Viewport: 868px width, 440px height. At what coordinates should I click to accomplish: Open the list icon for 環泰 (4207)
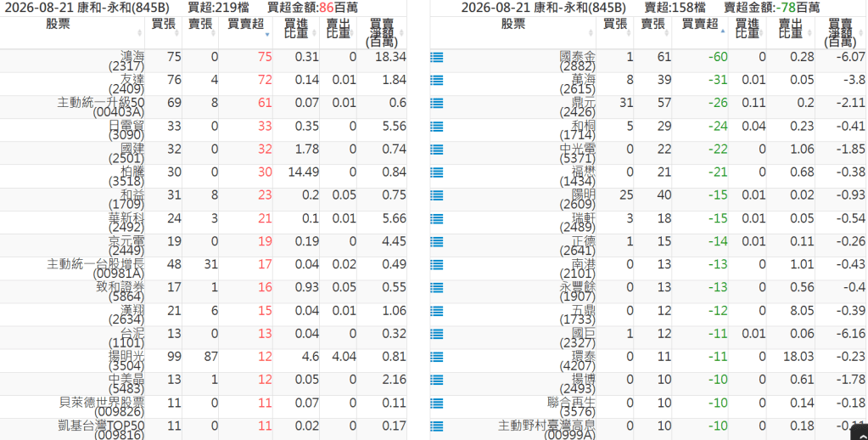[437, 357]
